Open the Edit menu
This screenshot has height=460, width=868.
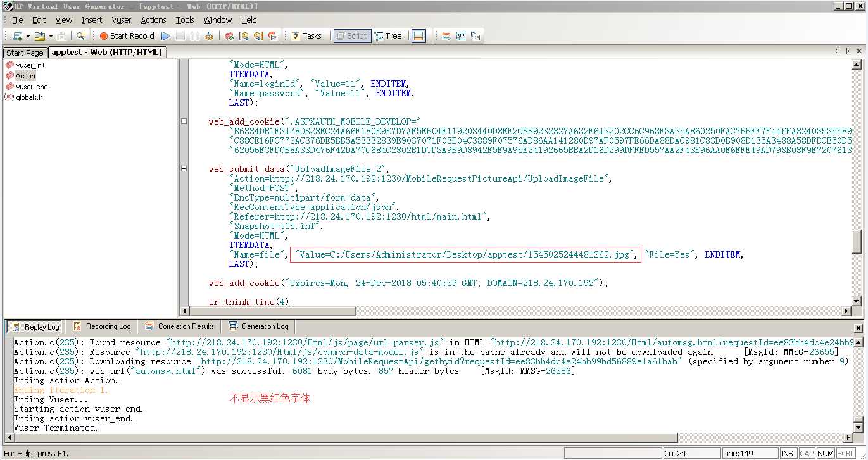pos(39,20)
